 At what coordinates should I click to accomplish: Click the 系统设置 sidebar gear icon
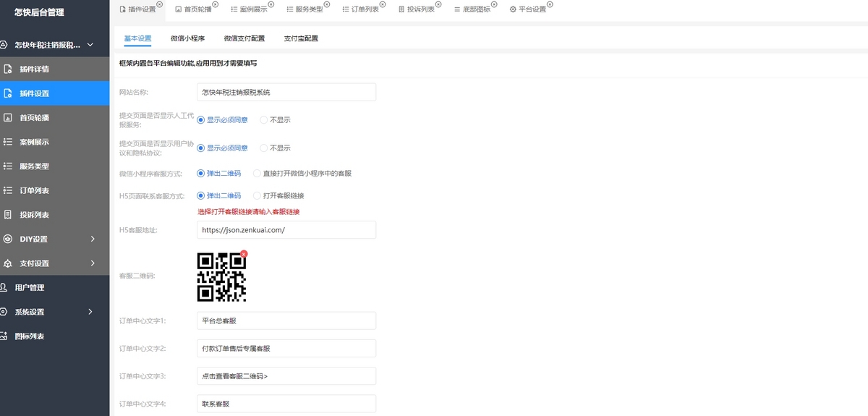click(x=4, y=312)
